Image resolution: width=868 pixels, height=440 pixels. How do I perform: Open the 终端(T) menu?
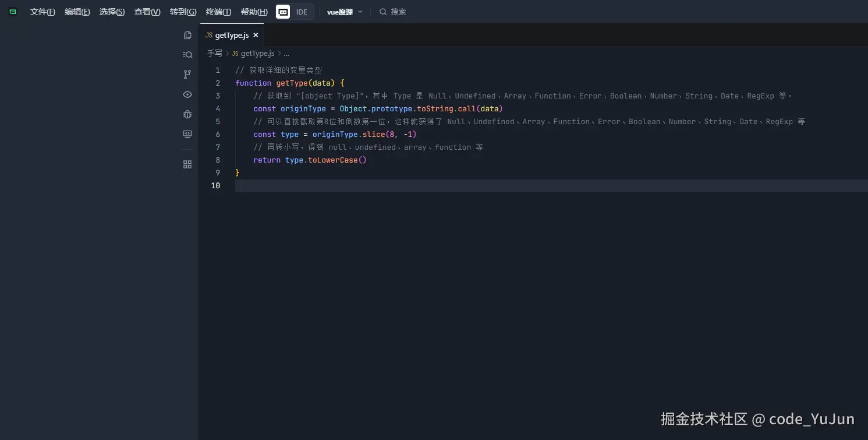(x=218, y=12)
